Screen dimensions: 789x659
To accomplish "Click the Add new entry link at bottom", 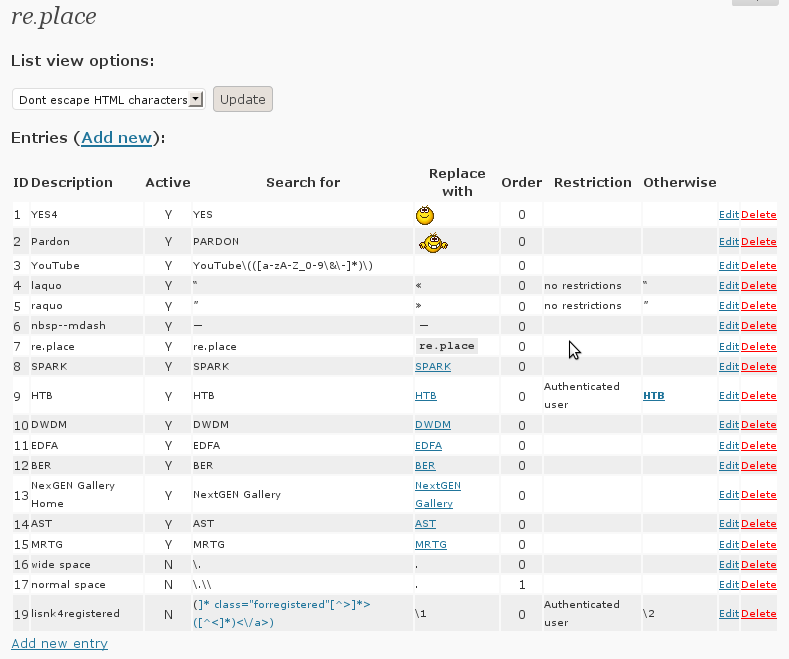I will [59, 643].
